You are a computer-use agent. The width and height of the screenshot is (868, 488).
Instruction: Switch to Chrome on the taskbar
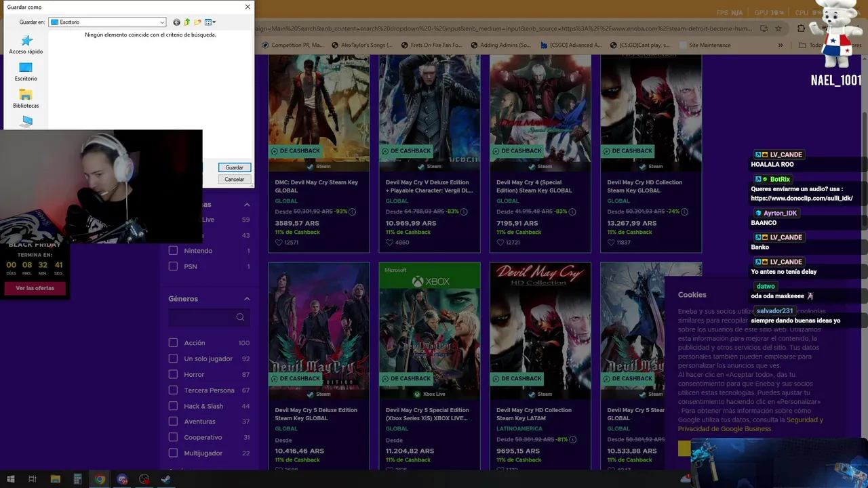(100, 479)
